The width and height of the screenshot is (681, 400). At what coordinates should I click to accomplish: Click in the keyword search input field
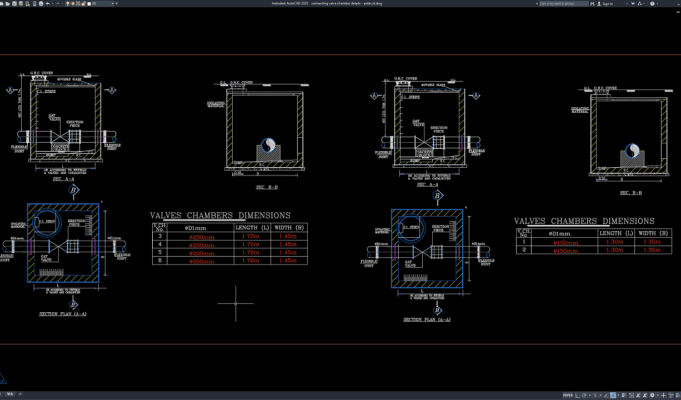(x=564, y=3)
